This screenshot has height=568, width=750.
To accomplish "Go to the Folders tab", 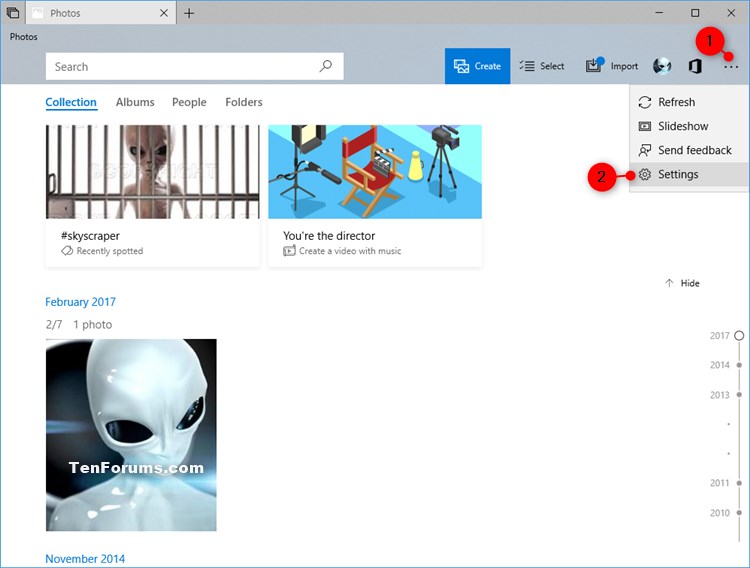I will coord(244,102).
